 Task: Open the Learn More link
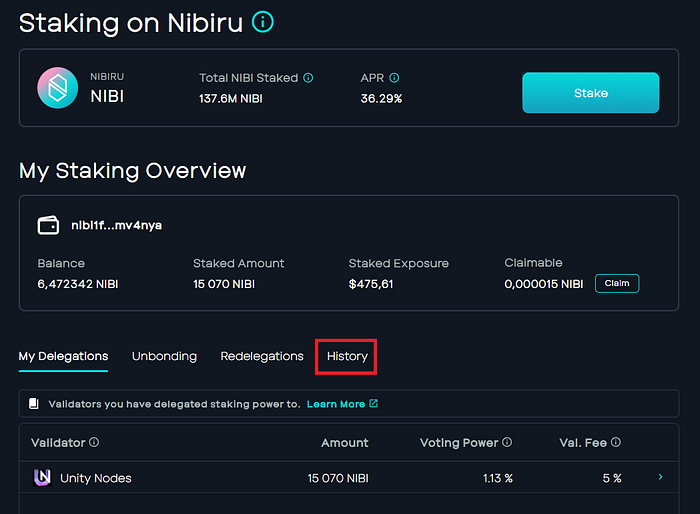(x=336, y=404)
